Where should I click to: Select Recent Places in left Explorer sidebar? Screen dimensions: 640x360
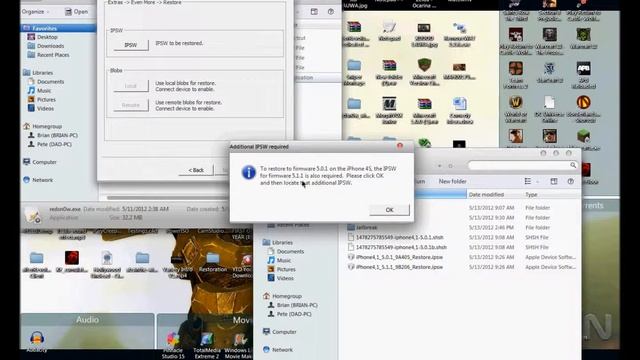[x=48, y=55]
